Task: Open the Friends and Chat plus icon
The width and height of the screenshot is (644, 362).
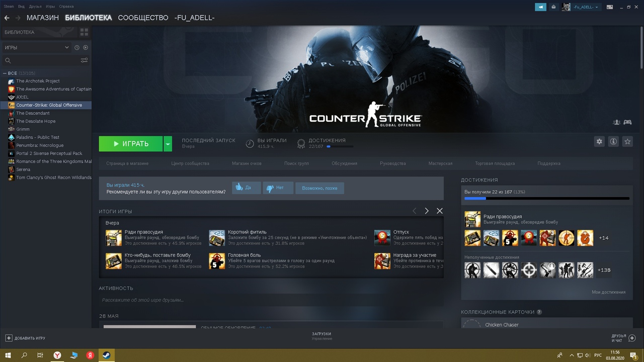Action: [632, 338]
